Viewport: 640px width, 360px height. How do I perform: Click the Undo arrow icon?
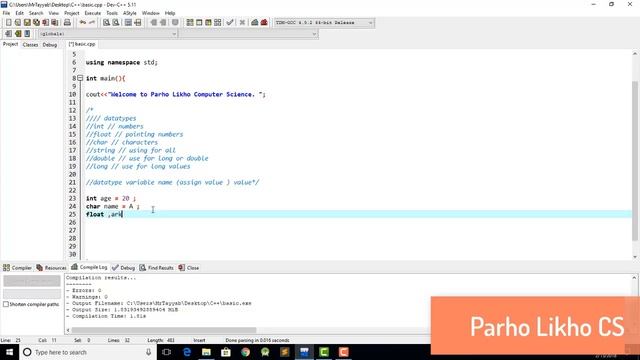83,22
